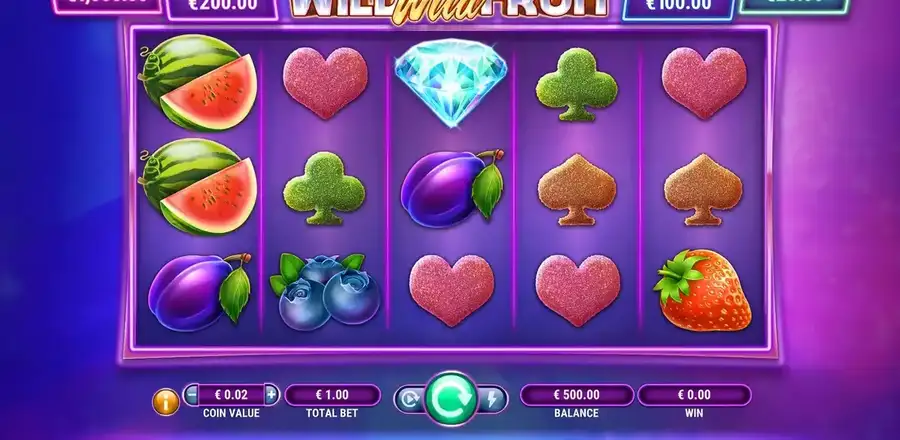Image resolution: width=900 pixels, height=440 pixels.
Task: Increase coin value with plus button
Action: (271, 395)
